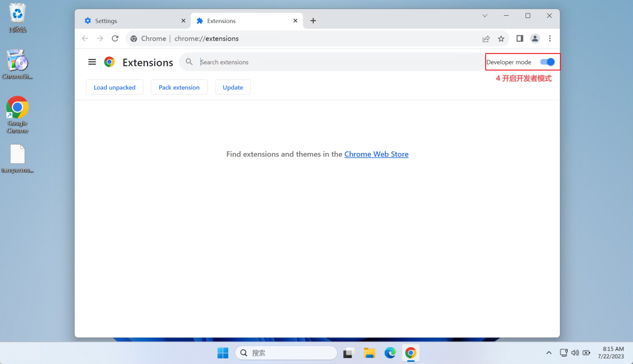This screenshot has height=364, width=633.
Task: Click the battery tray icon
Action: coord(586,353)
